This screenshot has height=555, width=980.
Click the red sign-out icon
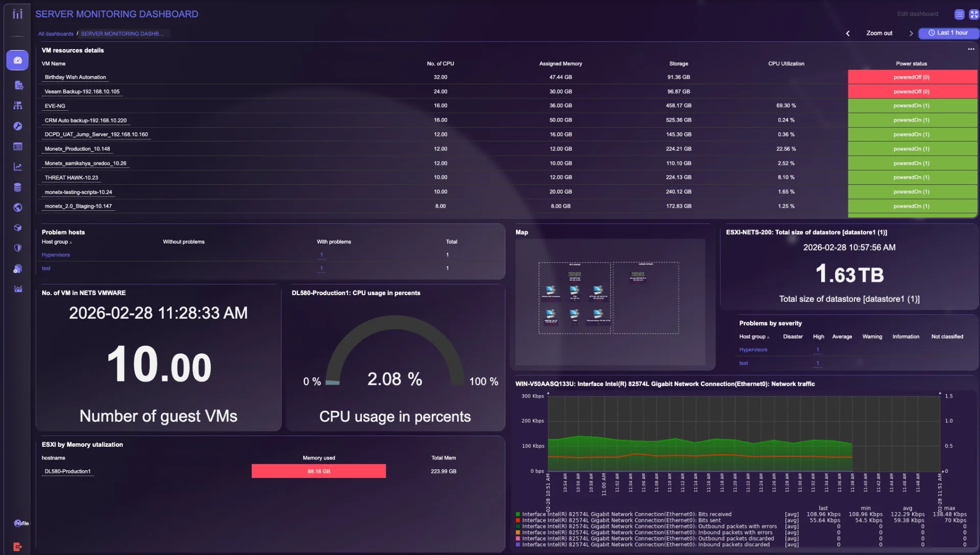[x=17, y=547]
